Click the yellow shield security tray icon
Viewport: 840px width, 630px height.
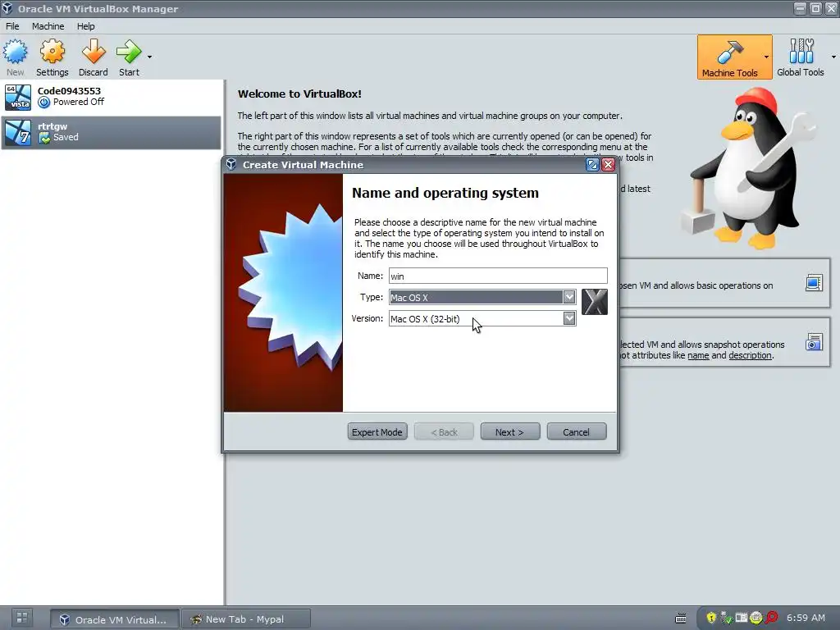(x=711, y=618)
